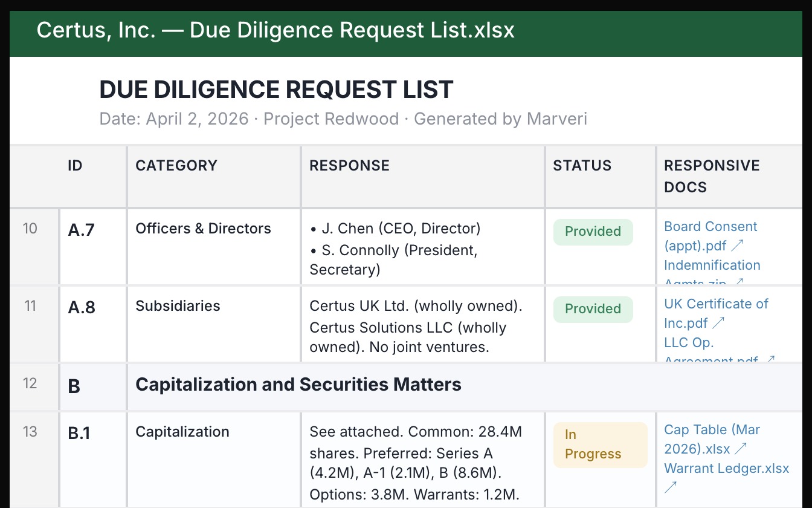Click the In Progress status badge for B.1
Screen dimensions: 812x508
(600, 444)
